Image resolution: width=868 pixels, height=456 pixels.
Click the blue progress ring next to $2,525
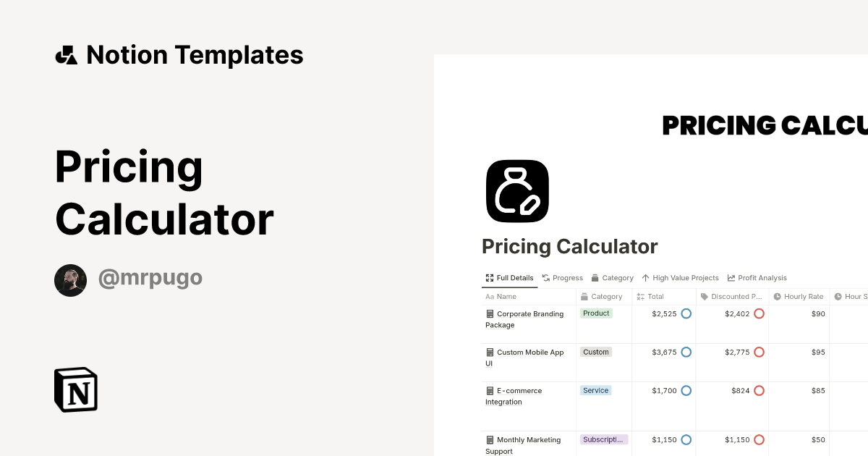coord(686,313)
